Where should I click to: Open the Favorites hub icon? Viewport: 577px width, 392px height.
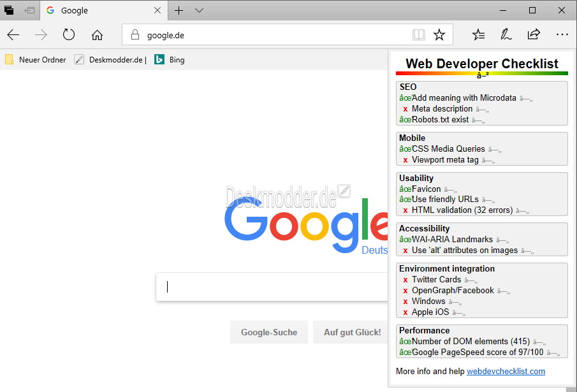coord(478,35)
